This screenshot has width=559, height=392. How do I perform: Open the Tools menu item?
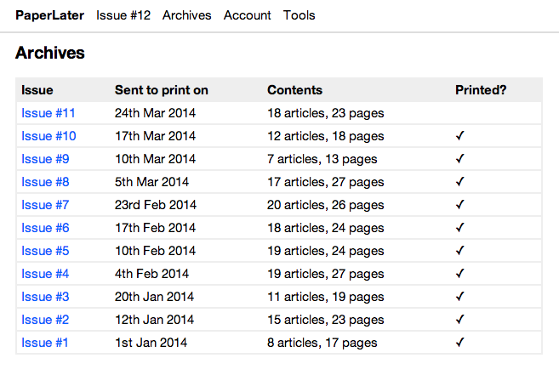point(299,15)
